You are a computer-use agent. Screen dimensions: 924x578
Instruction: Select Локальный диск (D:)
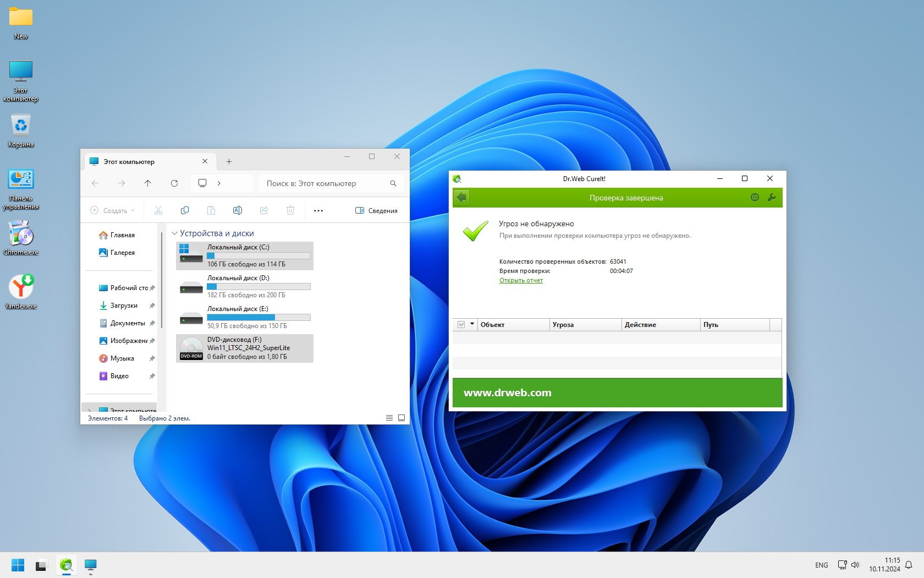245,287
